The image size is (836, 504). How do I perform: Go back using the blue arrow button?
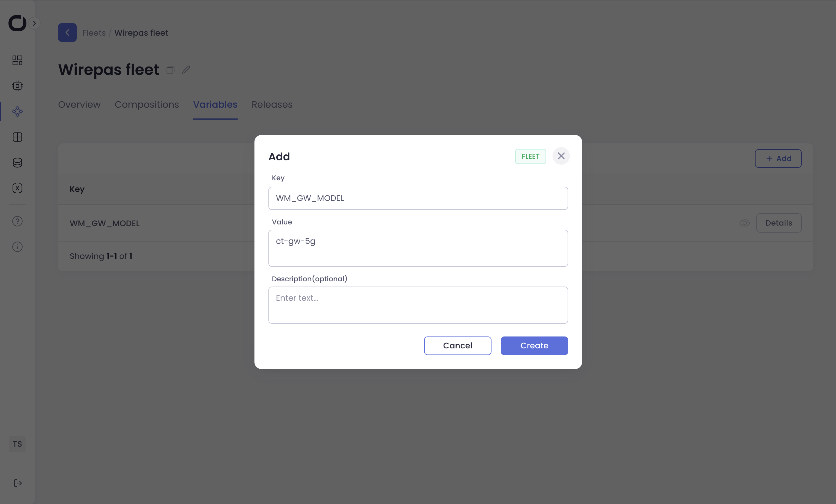click(x=67, y=33)
